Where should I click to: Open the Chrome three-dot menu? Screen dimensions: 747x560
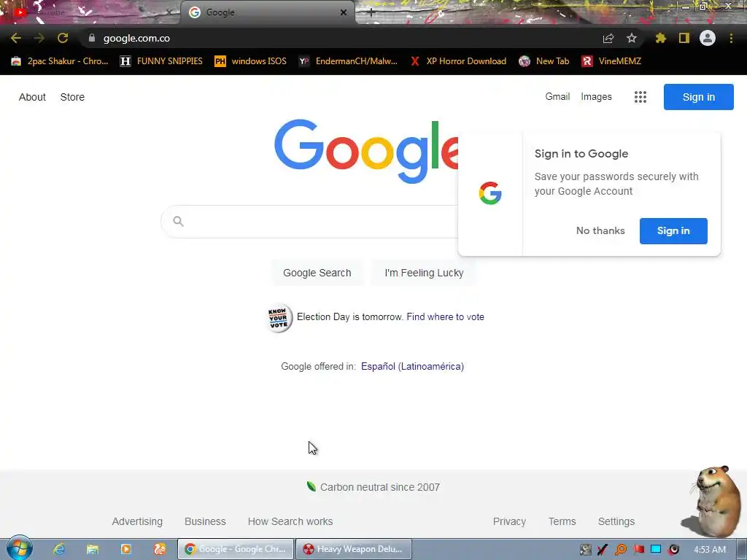(731, 38)
